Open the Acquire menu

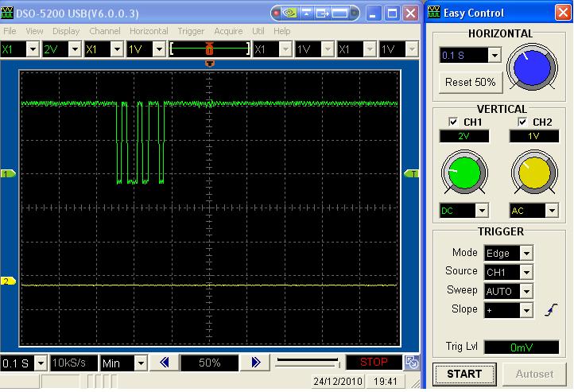(227, 31)
